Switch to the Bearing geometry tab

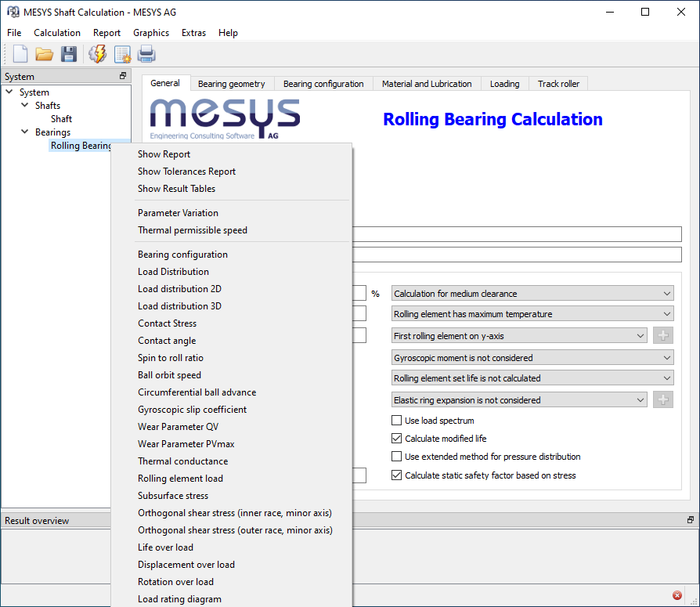(x=231, y=84)
